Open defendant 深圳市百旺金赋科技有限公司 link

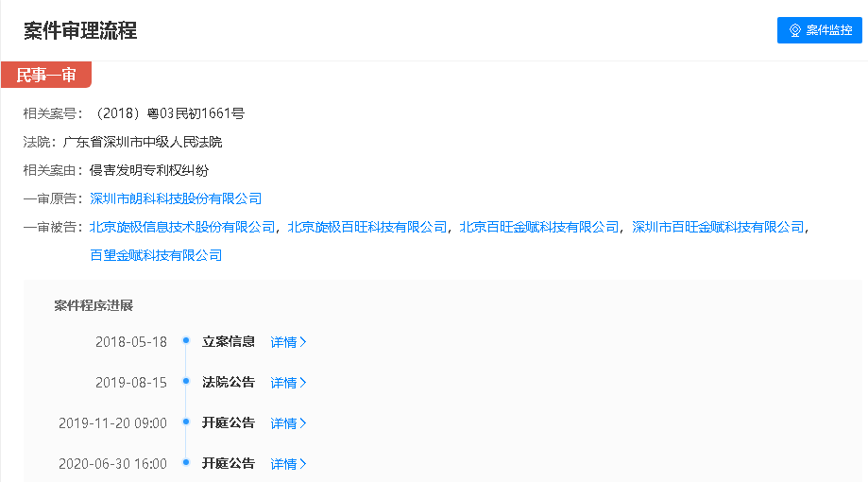coord(718,227)
